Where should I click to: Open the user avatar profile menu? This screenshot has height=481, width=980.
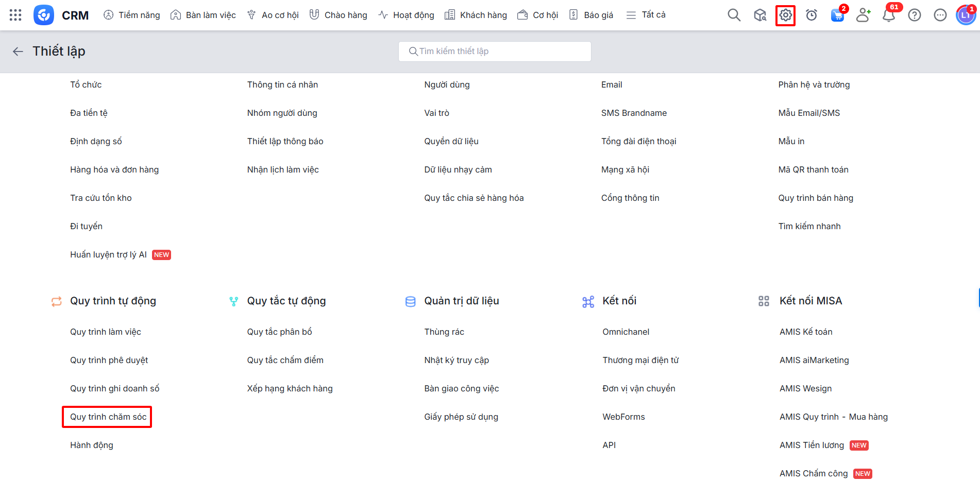pyautogui.click(x=965, y=15)
